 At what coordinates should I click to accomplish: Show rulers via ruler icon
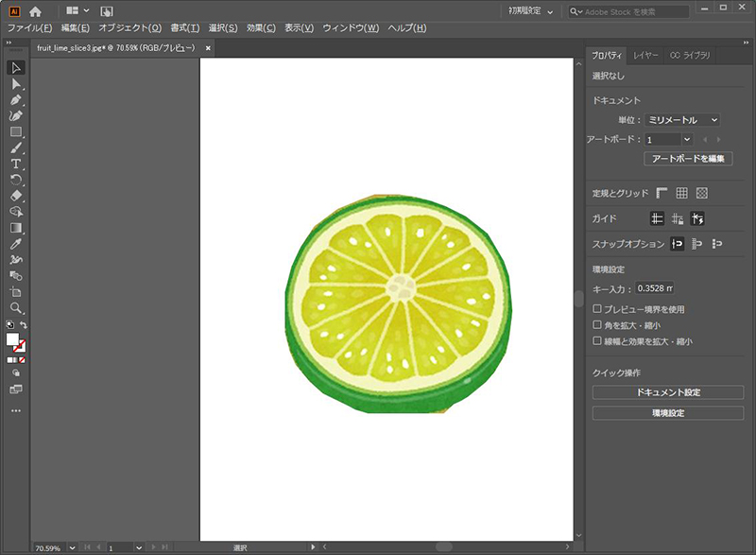tap(661, 193)
